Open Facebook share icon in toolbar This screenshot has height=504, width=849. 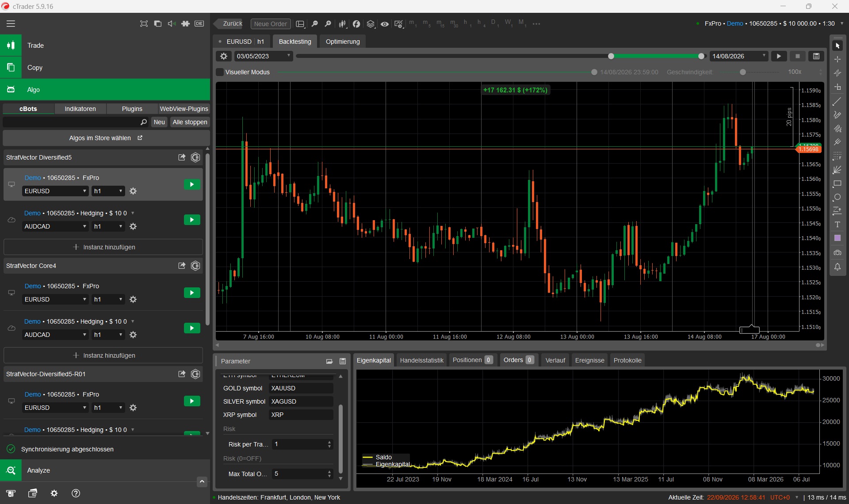pos(356,24)
